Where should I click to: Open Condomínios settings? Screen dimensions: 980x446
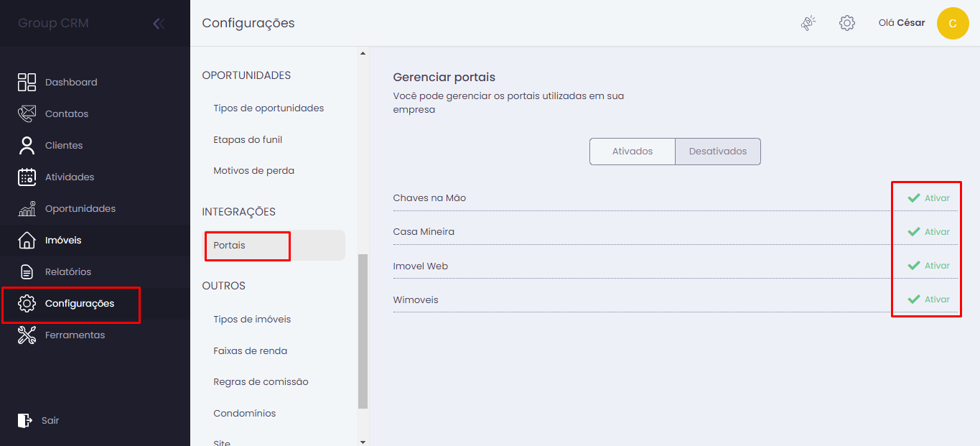(x=244, y=414)
